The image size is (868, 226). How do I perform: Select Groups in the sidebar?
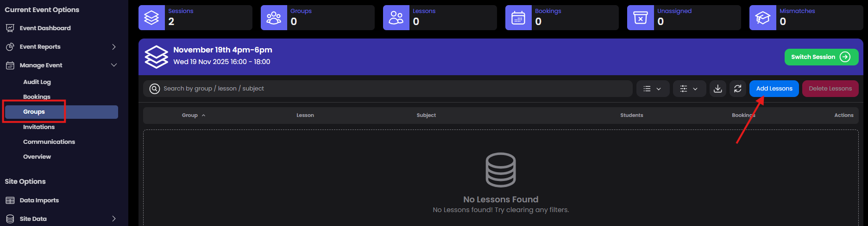[x=61, y=112]
